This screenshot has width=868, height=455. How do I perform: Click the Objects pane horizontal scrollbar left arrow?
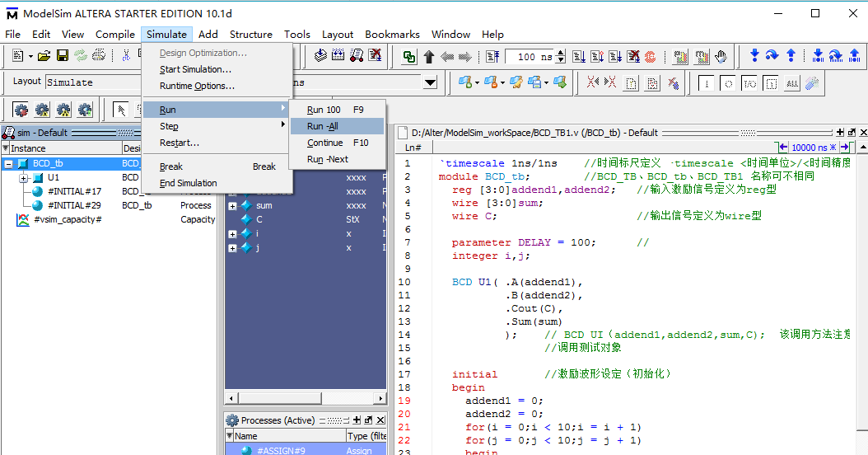(x=231, y=398)
